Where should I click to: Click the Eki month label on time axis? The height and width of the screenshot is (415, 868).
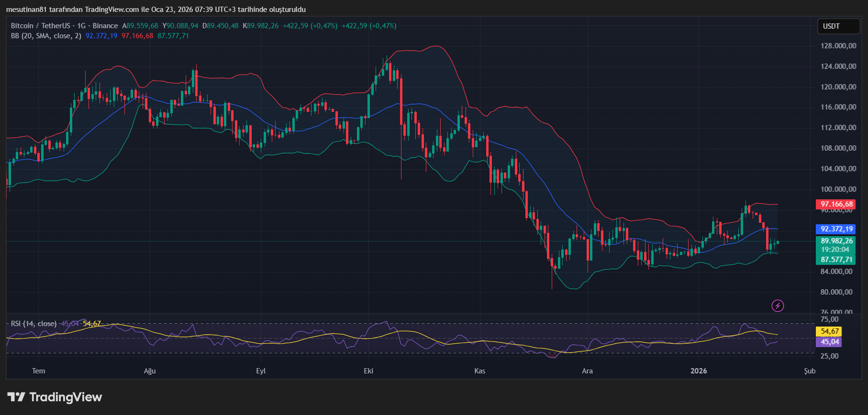(368, 371)
